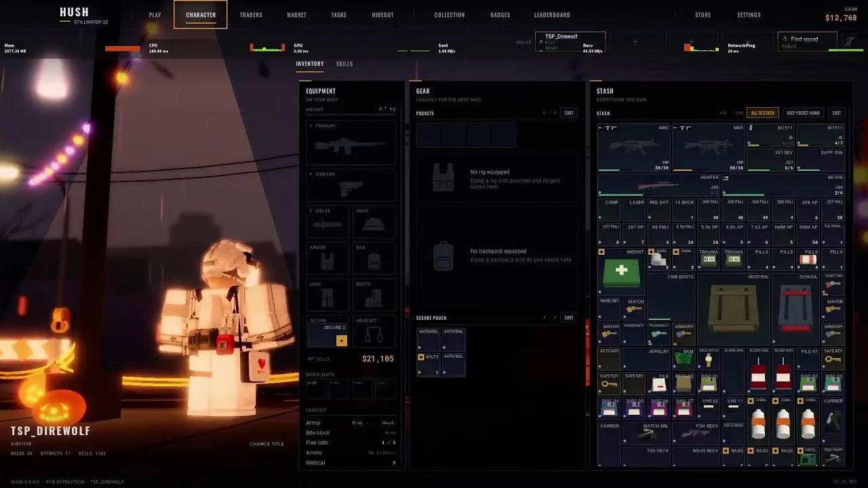Select the Boots equipment slot
The image size is (868, 488).
tap(374, 295)
